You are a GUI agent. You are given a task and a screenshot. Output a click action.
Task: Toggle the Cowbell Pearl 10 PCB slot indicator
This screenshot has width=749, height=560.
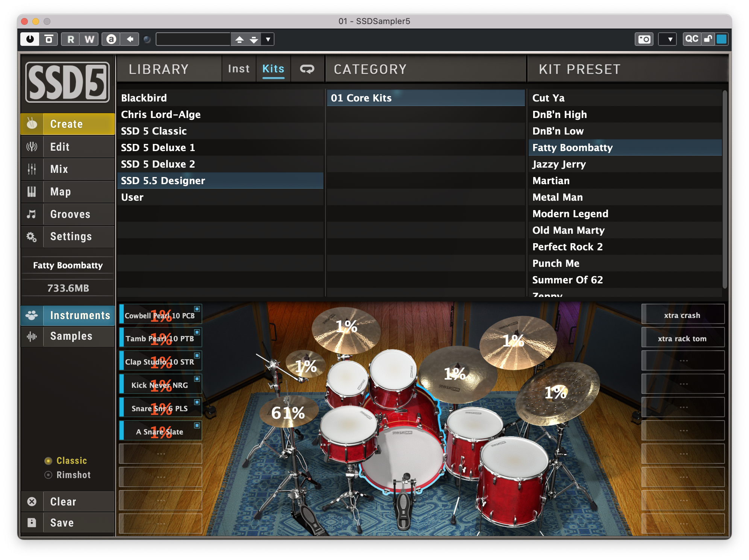197,309
